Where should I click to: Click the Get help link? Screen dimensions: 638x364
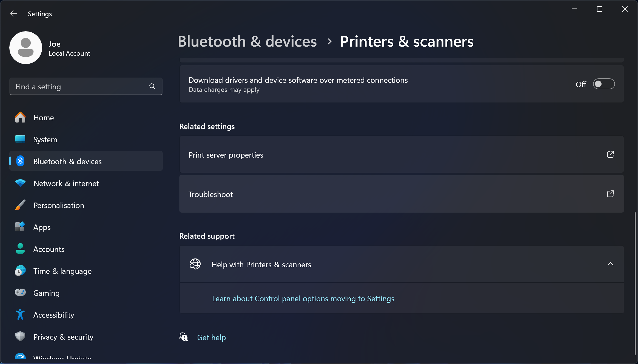pos(211,337)
